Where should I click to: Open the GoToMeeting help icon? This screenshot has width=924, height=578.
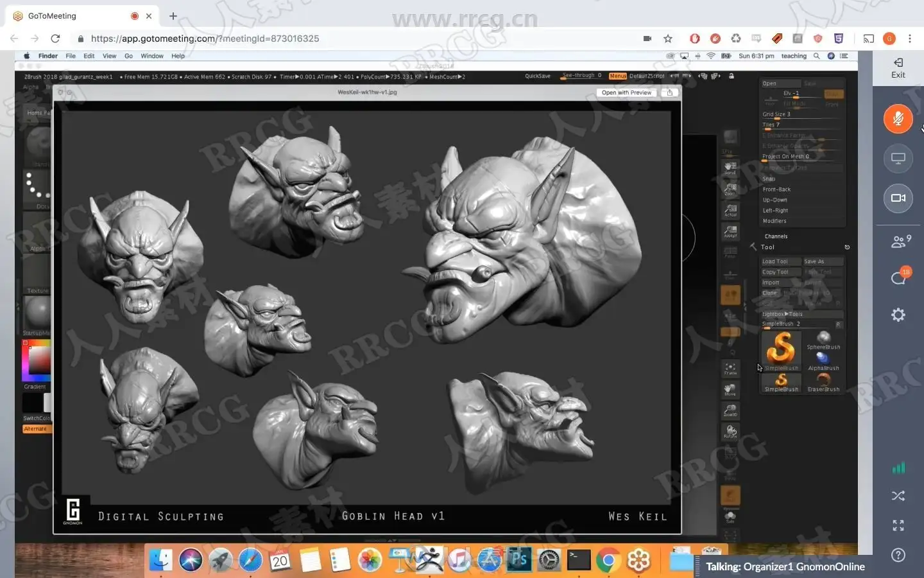click(x=898, y=555)
